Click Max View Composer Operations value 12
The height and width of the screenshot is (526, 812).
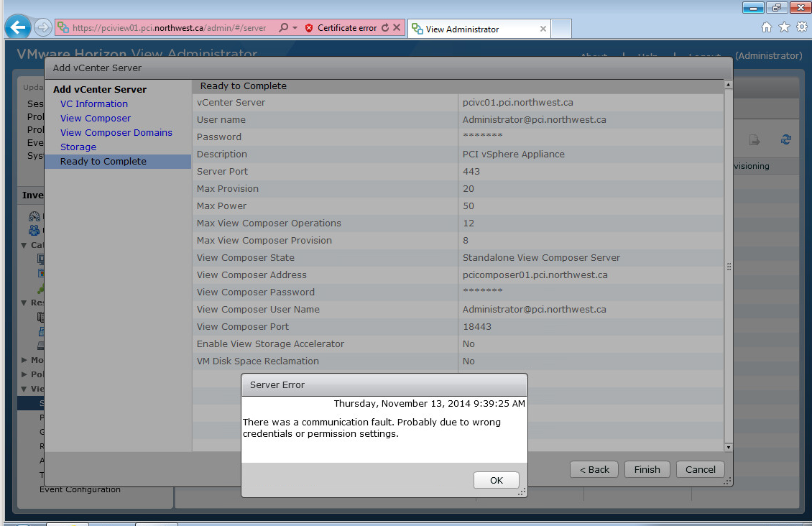point(468,223)
